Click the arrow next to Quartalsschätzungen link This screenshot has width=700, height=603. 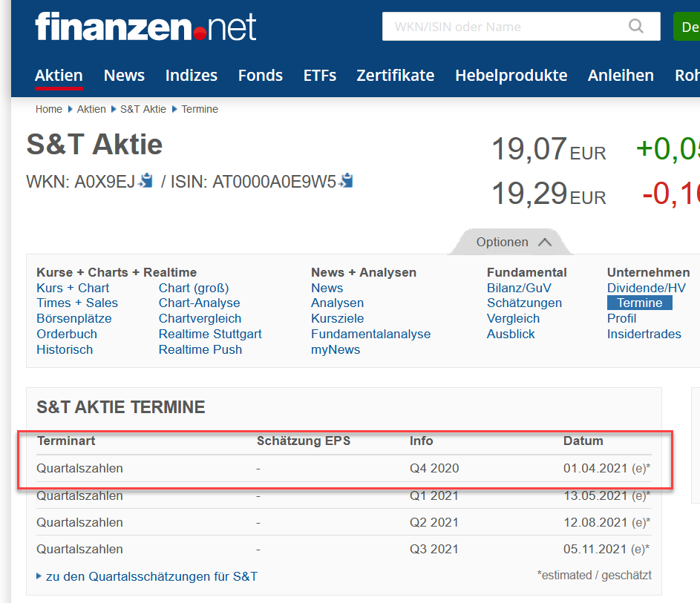point(40,576)
